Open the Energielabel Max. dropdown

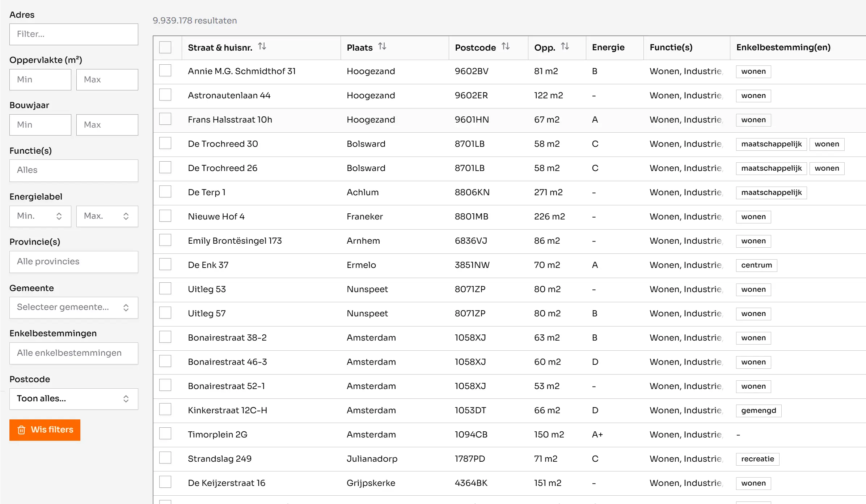tap(107, 216)
